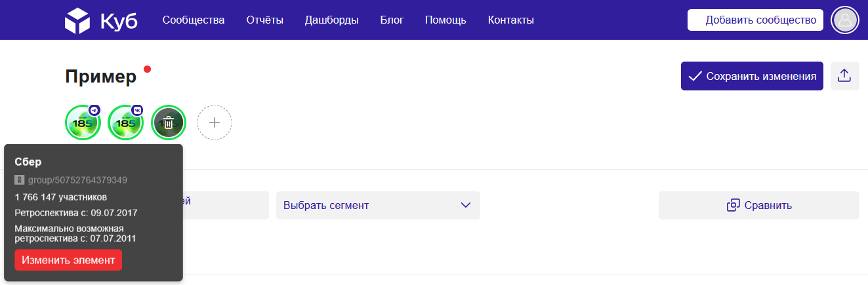This screenshot has width=868, height=285.
Task: Open the Сообщества menu item
Action: point(194,20)
